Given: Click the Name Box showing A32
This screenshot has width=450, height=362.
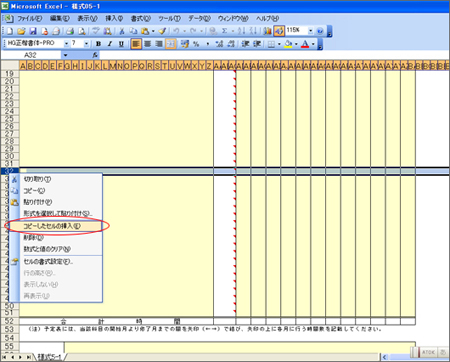Looking at the screenshot, I should click(x=32, y=55).
